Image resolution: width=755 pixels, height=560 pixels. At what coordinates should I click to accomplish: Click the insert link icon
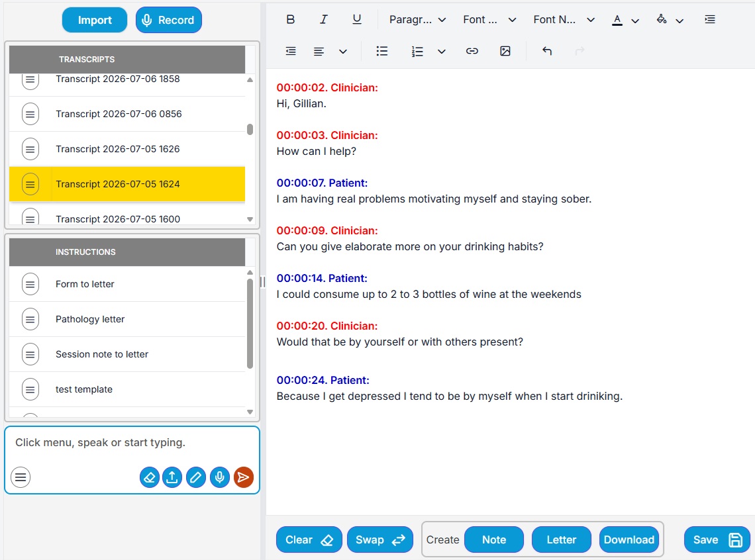(472, 51)
